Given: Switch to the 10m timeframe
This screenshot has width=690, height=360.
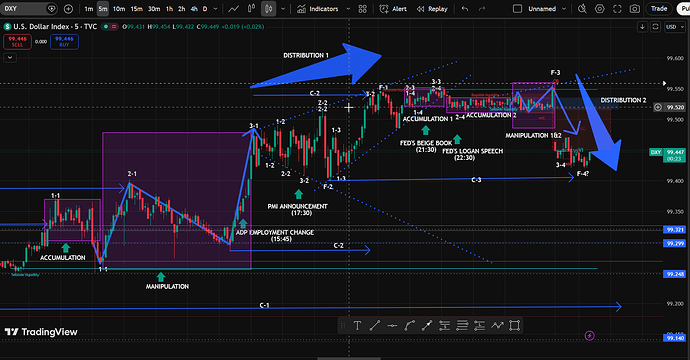Looking at the screenshot, I should (119, 9).
